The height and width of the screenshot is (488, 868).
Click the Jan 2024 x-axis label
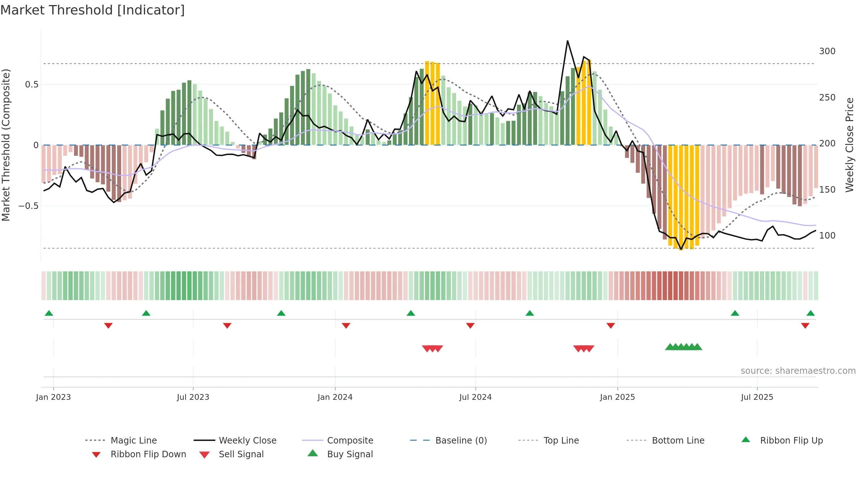coord(335,397)
